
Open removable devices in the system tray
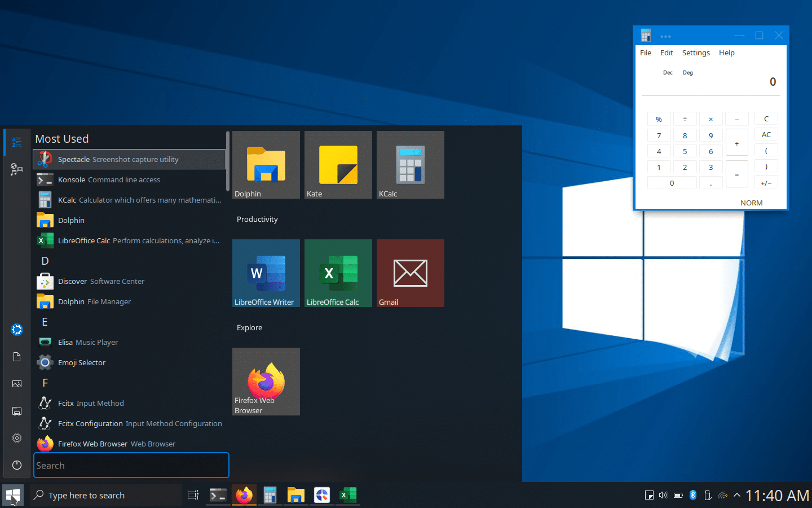tap(708, 495)
